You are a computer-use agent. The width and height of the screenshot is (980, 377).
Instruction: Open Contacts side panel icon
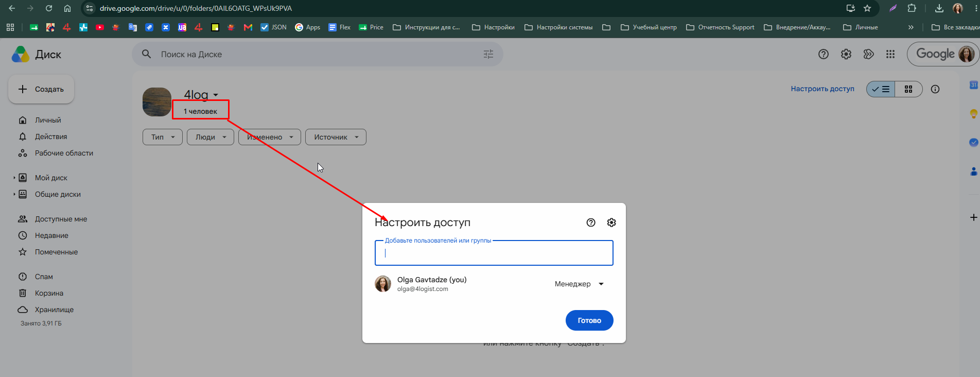[973, 172]
